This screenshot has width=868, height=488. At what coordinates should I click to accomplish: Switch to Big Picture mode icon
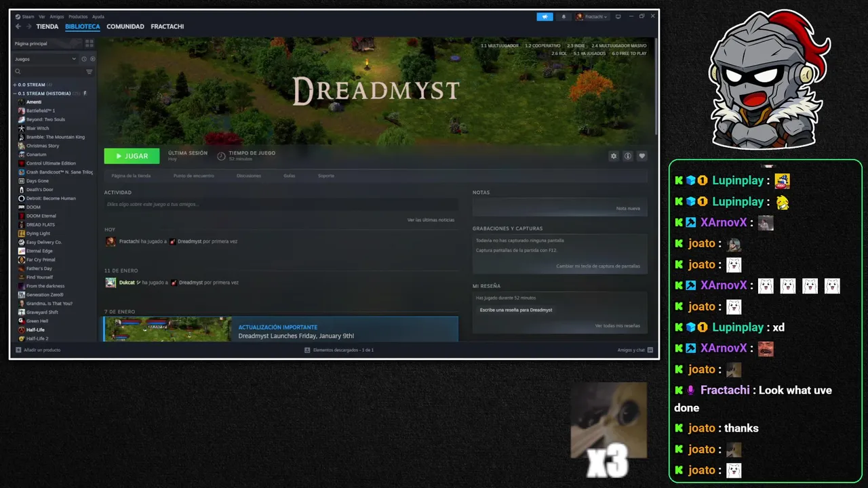click(x=618, y=16)
